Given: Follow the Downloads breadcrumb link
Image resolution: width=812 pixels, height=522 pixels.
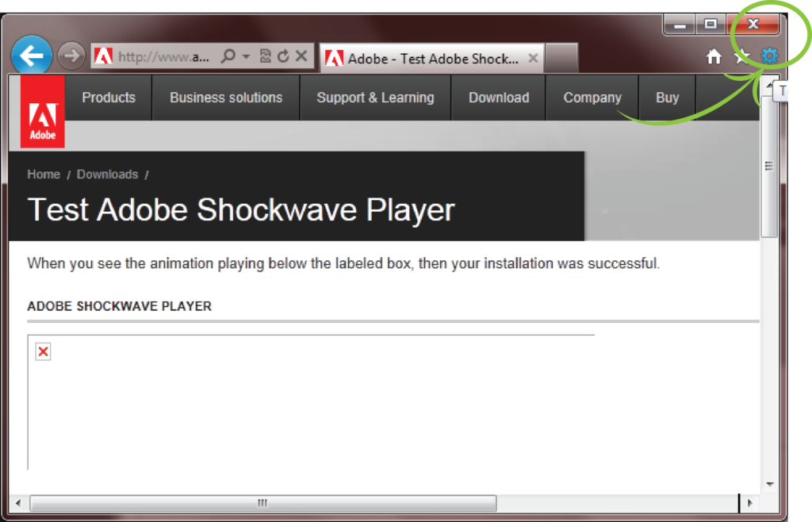Looking at the screenshot, I should (x=107, y=174).
